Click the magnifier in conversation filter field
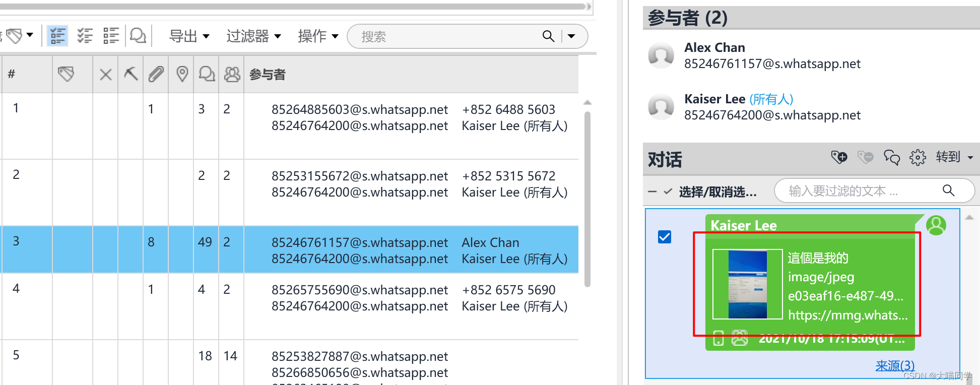This screenshot has height=385, width=980. pos(948,190)
